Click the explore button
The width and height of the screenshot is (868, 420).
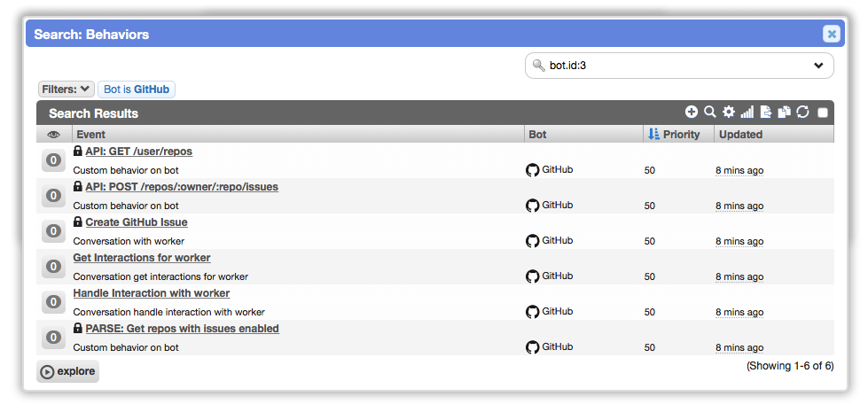pyautogui.click(x=67, y=371)
